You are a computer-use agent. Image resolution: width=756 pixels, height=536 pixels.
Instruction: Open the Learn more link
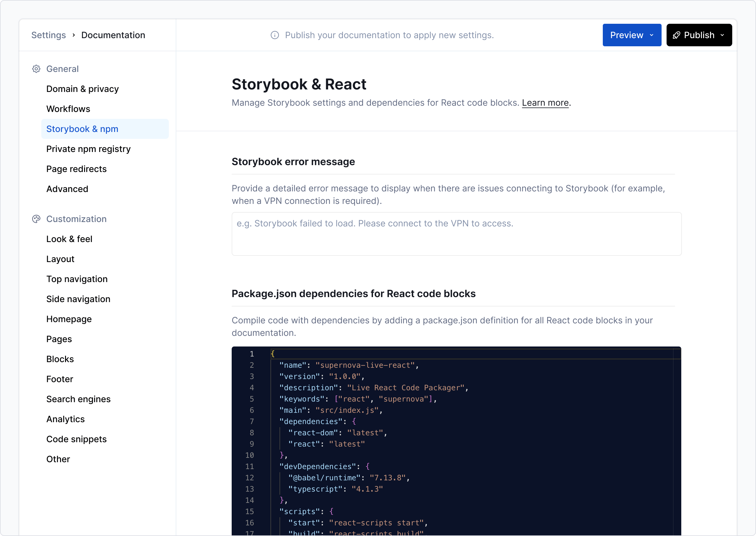pos(545,103)
